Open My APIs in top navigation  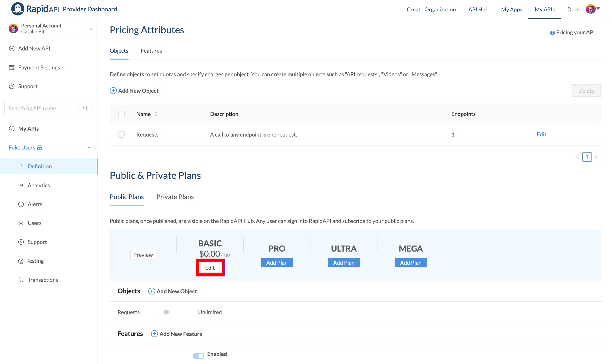click(x=545, y=9)
